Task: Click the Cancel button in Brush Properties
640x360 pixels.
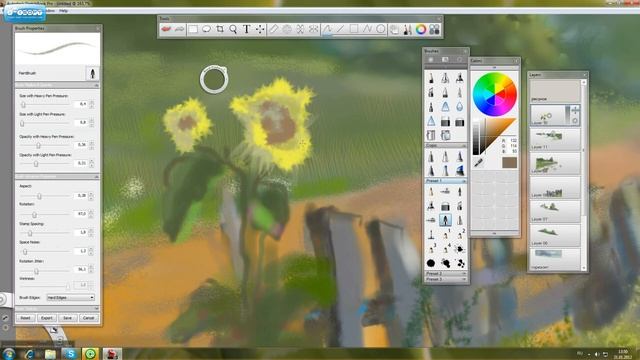Action: point(89,318)
